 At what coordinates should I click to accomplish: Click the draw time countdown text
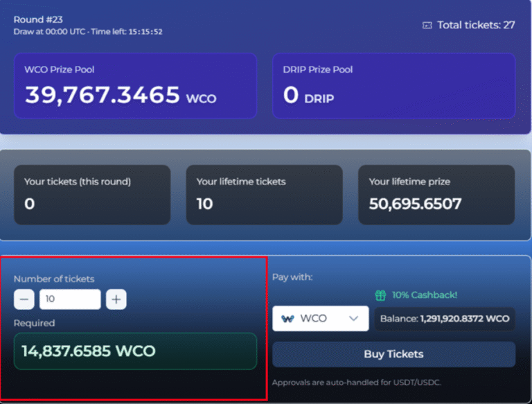coord(88,32)
